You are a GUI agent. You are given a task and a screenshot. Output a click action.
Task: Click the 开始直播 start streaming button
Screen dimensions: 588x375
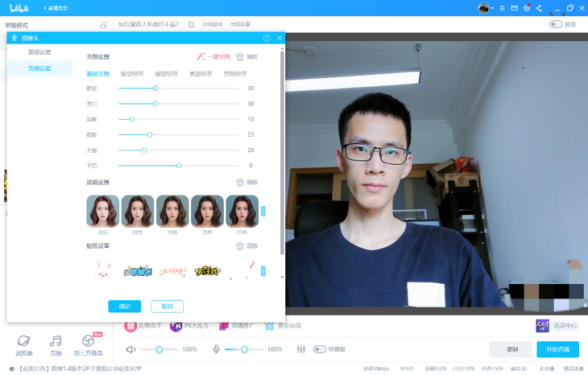tap(557, 349)
